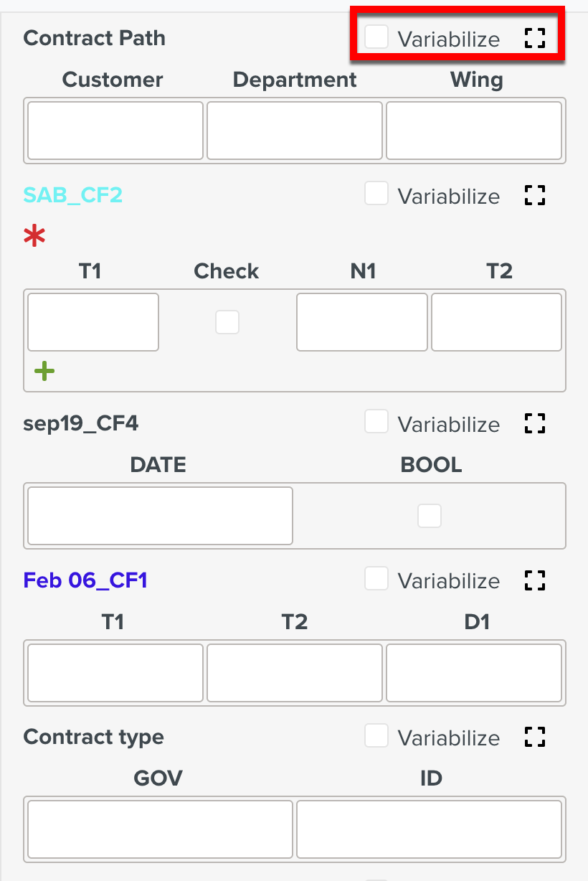
Task: Open Feb 06_CF1 fullscreen editor
Action: [534, 580]
